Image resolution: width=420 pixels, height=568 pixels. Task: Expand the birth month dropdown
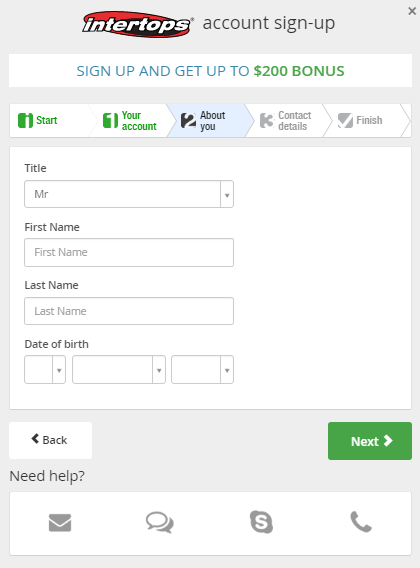pos(119,369)
